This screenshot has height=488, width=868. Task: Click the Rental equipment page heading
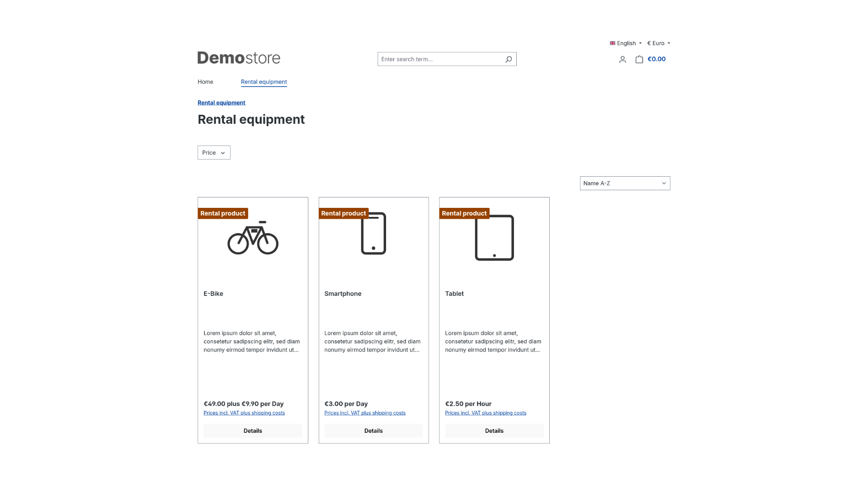[251, 119]
